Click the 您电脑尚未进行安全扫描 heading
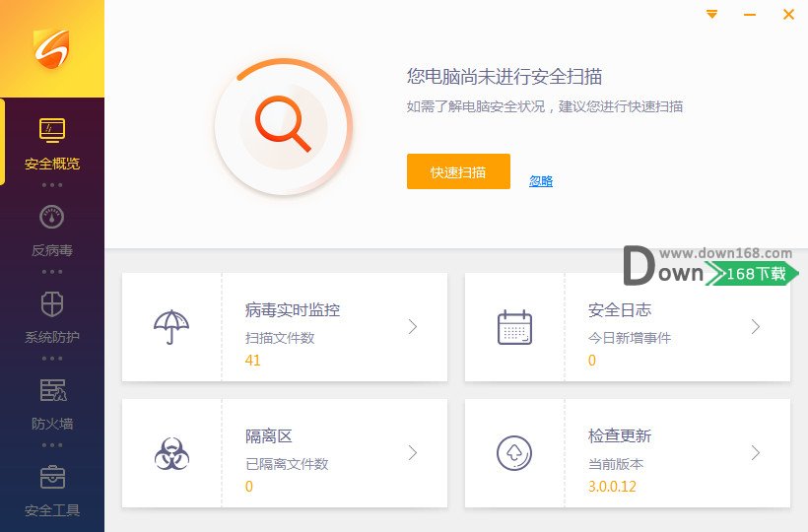 [x=505, y=77]
